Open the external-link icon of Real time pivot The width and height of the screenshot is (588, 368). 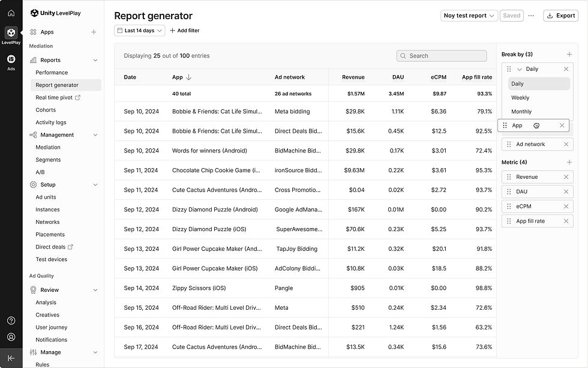[x=77, y=97]
